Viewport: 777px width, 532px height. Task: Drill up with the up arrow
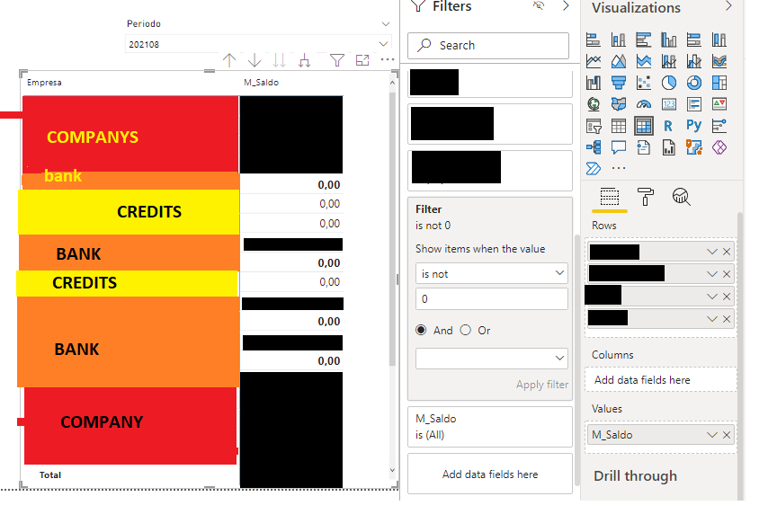point(229,60)
